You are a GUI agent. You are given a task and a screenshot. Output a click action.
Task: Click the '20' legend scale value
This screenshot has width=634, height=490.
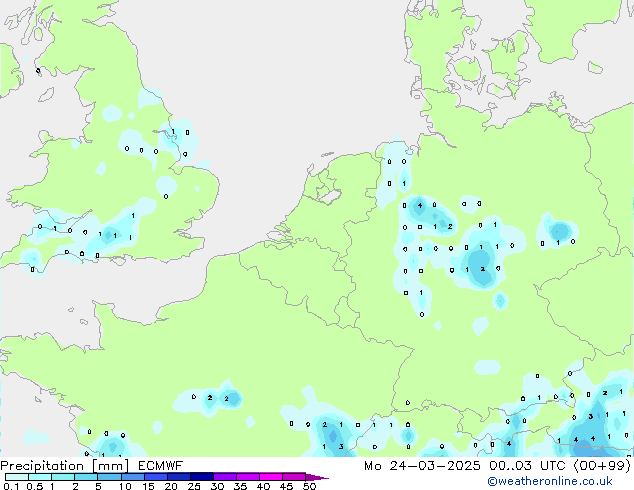point(171,486)
